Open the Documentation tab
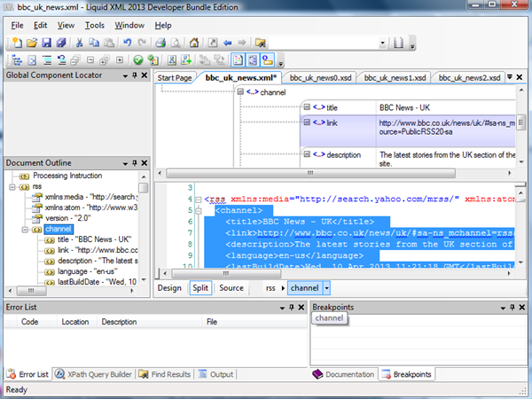The image size is (532, 399). (344, 374)
